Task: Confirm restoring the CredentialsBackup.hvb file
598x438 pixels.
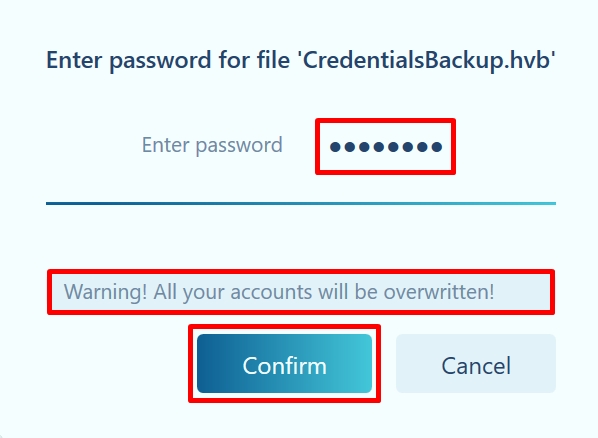Action: coord(284,364)
